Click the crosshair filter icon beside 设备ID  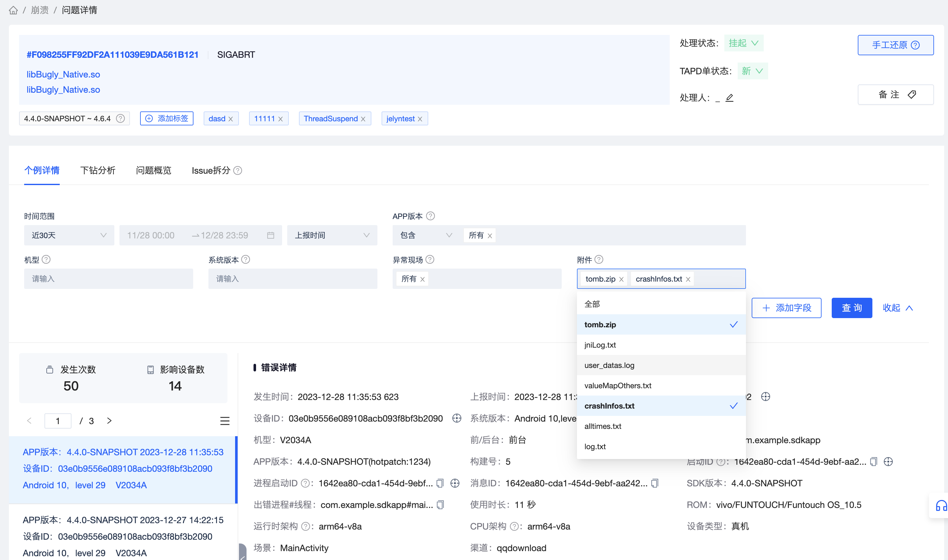tap(457, 418)
